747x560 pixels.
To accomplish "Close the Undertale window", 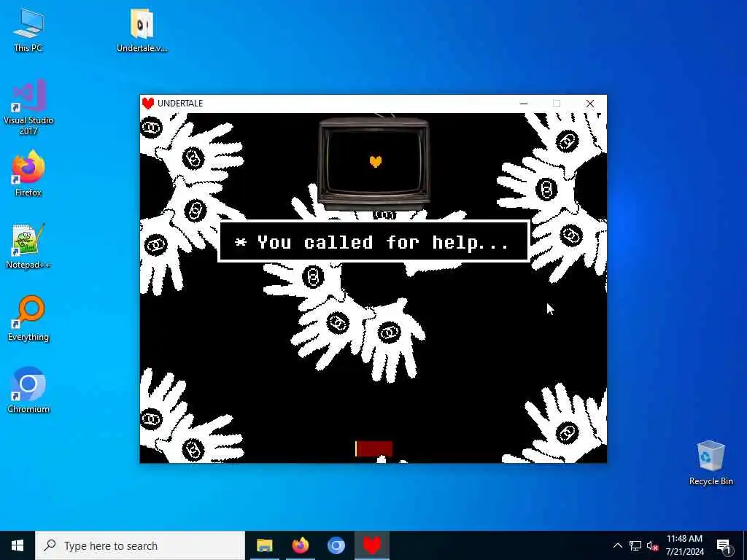I will [589, 104].
